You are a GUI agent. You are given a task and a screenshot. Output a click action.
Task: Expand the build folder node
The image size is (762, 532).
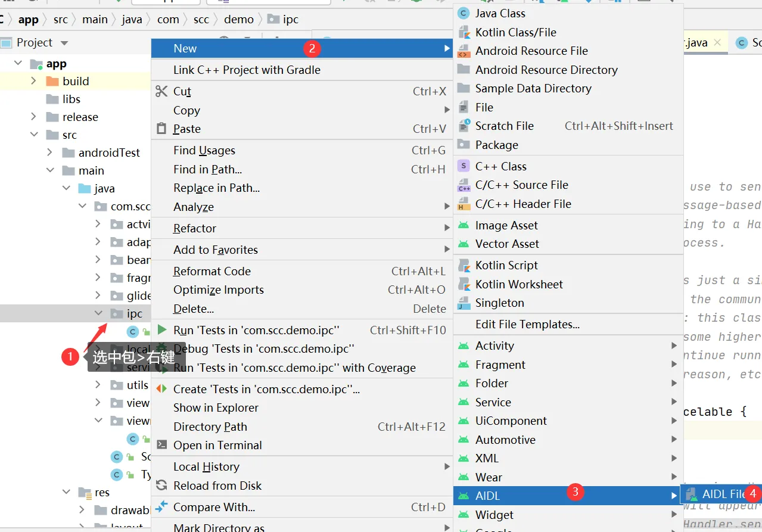click(x=34, y=81)
